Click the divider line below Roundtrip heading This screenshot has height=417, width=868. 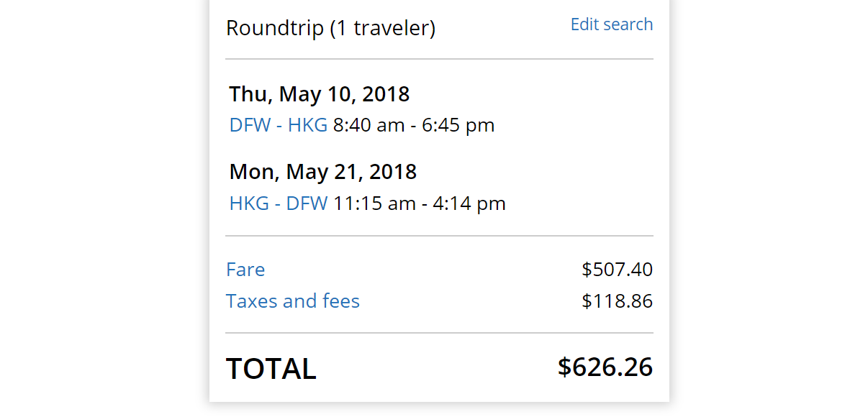click(x=439, y=59)
